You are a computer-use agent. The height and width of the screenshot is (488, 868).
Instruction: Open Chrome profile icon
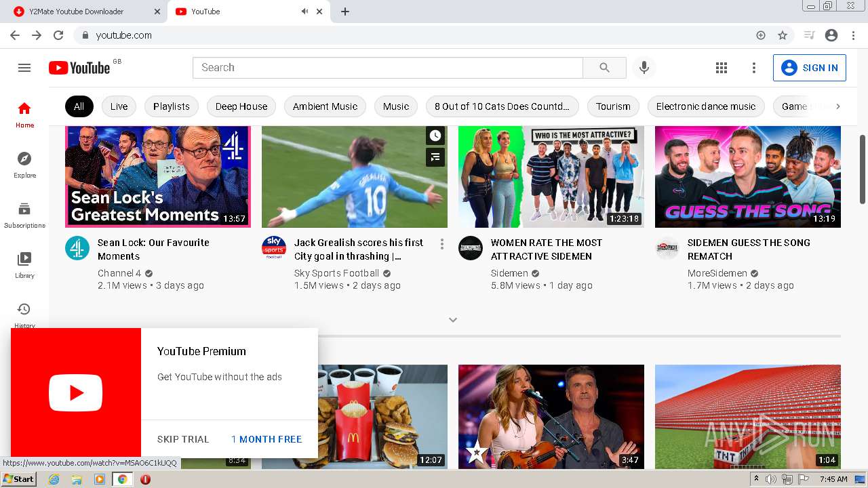[831, 35]
